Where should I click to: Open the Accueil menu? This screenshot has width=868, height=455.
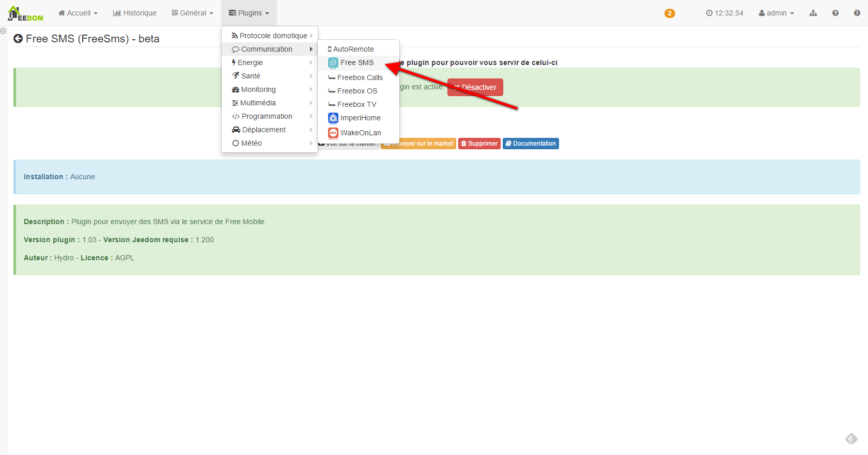78,13
